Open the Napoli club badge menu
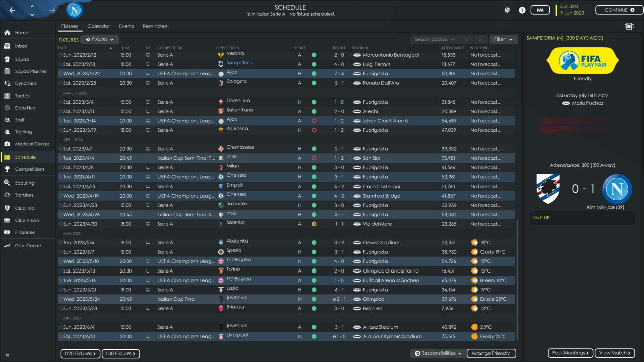The image size is (644, 362). tap(75, 10)
